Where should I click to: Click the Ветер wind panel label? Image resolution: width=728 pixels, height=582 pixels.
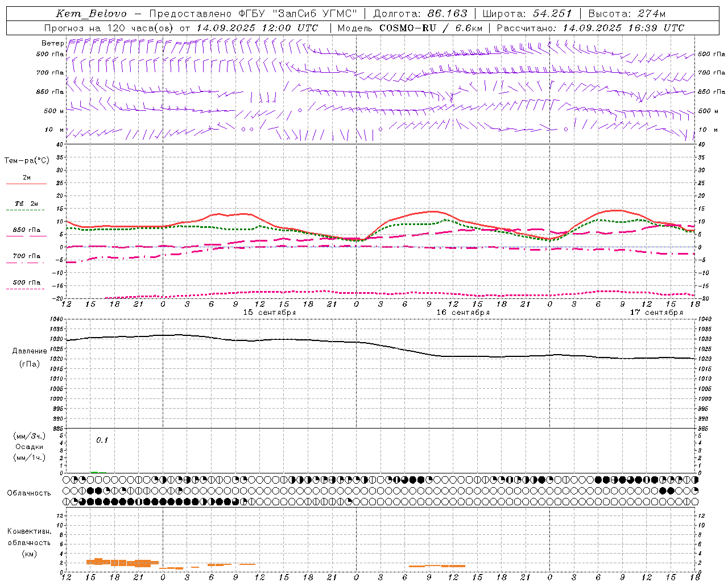click(52, 43)
